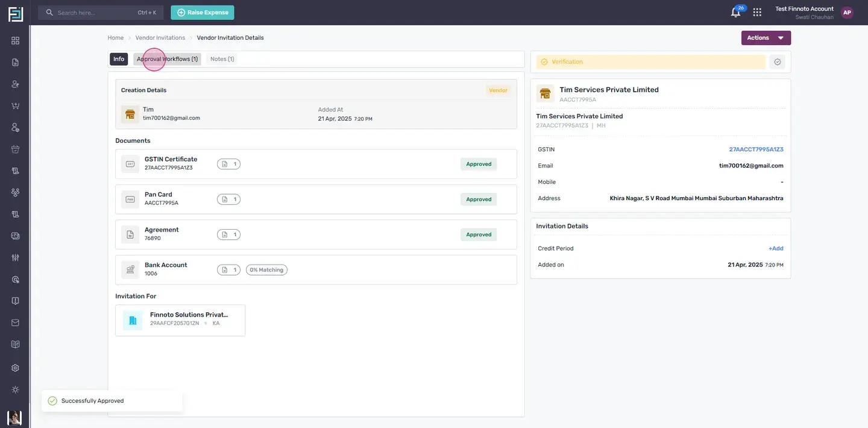Viewport: 868px width, 428px height.
Task: Click the 0% Matching badge
Action: [x=266, y=270]
